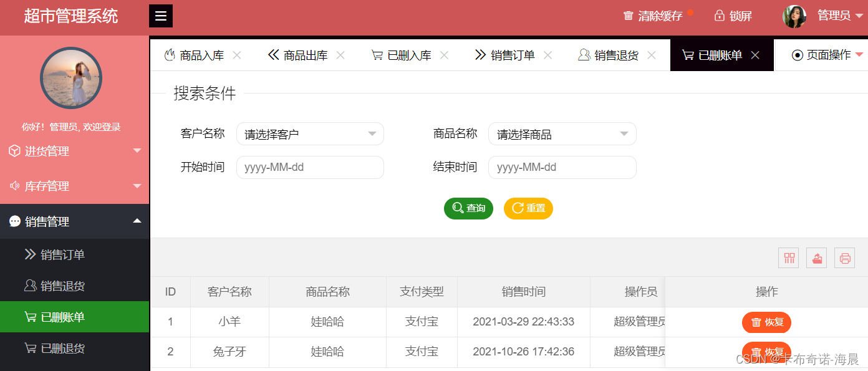Click the 开始时间 date input field
This screenshot has height=371, width=868.
click(310, 167)
